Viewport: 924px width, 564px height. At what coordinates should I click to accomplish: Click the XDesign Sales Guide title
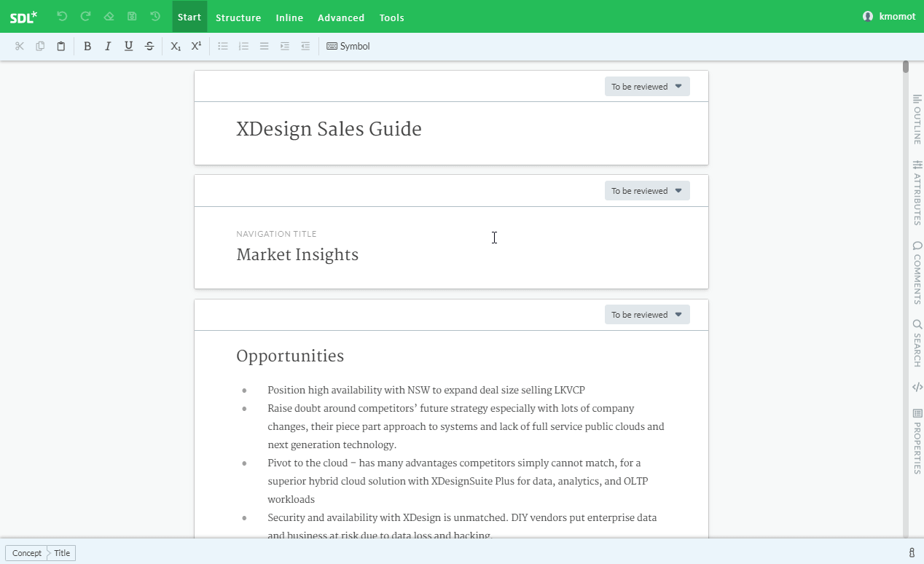point(329,129)
